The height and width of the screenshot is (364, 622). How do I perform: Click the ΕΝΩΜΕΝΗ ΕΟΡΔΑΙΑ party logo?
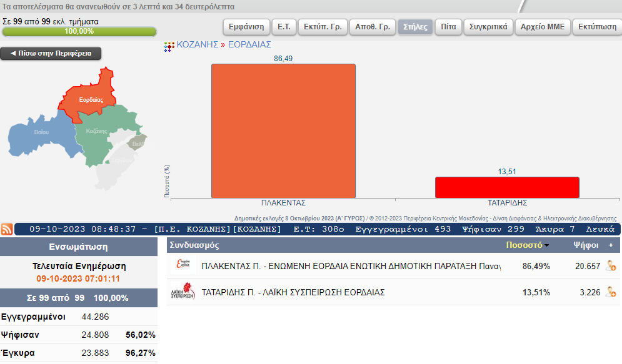[183, 266]
